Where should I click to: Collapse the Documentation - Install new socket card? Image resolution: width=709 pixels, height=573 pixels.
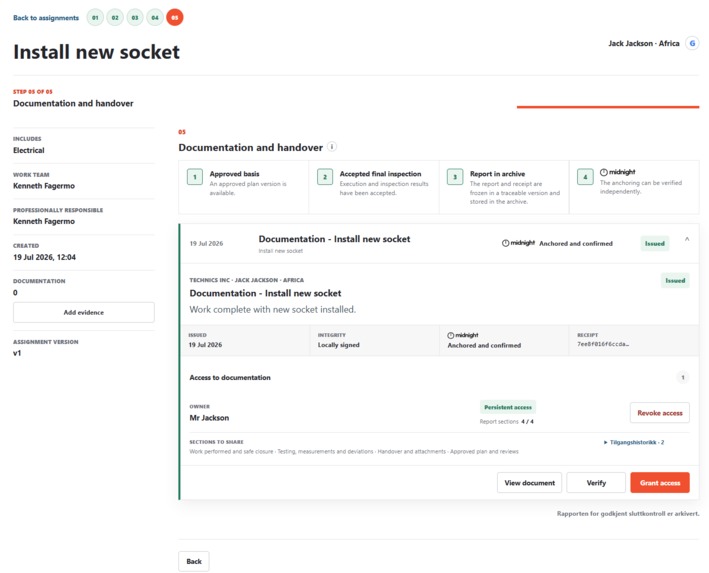pos(687,239)
